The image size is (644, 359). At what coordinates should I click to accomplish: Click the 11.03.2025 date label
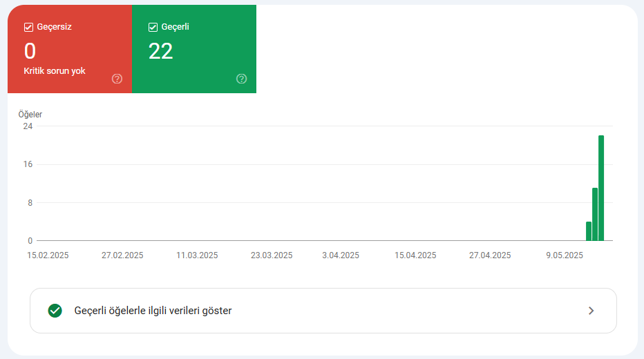coord(197,255)
